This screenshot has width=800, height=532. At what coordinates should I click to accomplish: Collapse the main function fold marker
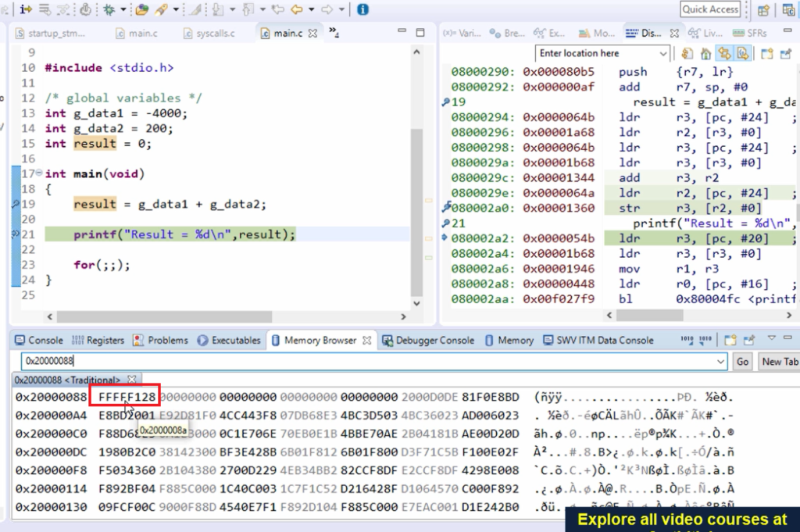pyautogui.click(x=39, y=173)
